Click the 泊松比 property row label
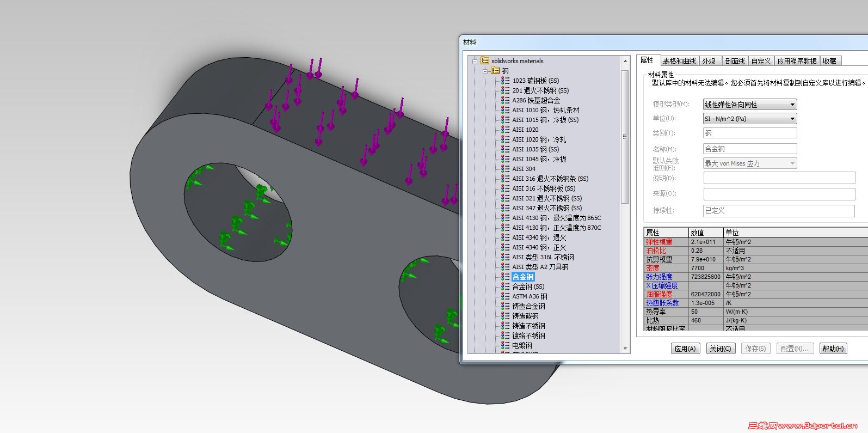 (x=656, y=251)
